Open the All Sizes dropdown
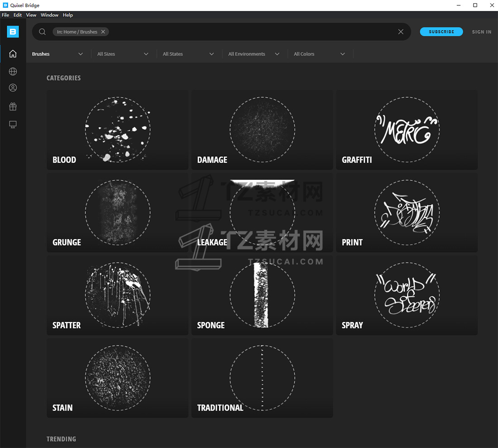 [123, 54]
